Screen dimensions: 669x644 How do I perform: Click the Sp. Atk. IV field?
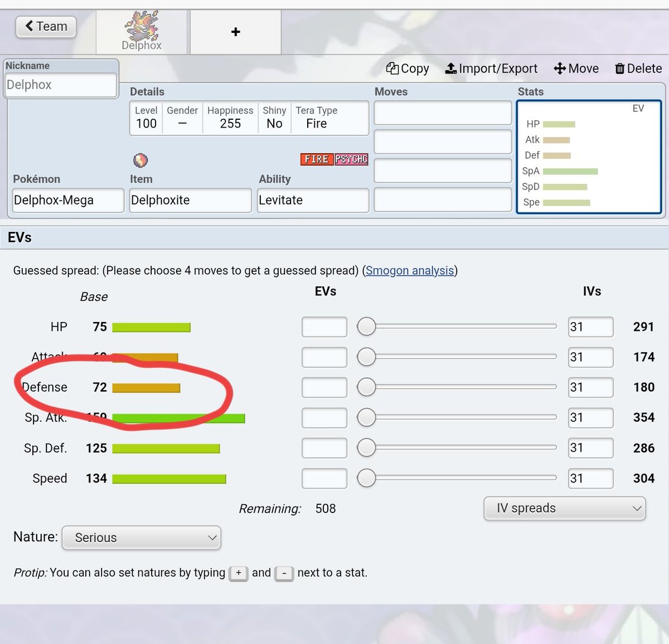pyautogui.click(x=591, y=417)
